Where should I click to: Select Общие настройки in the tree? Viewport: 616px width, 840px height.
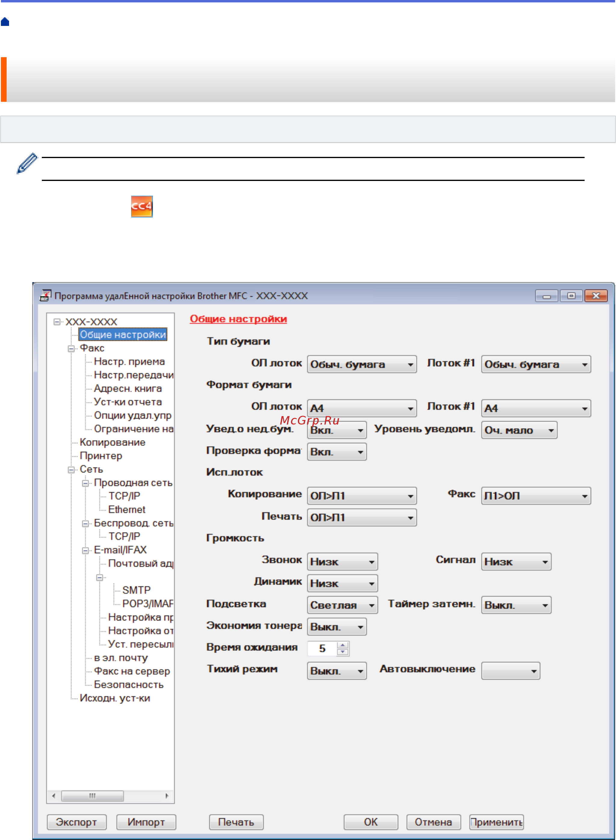pyautogui.click(x=123, y=334)
